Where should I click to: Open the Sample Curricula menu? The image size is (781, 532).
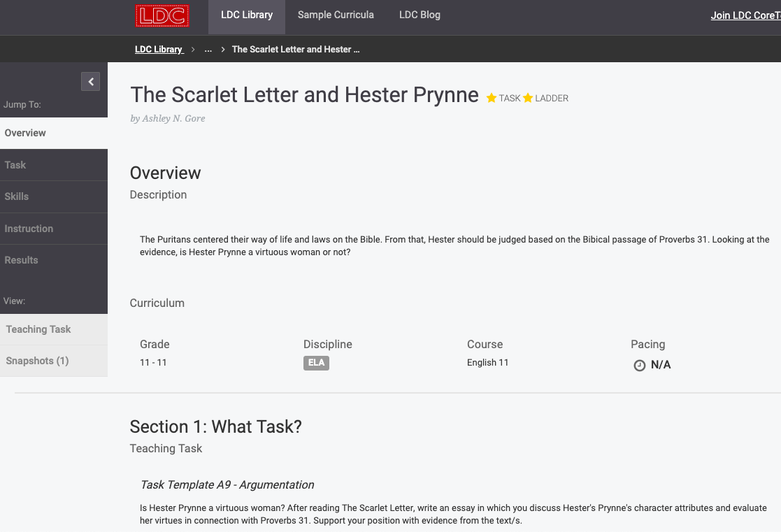pyautogui.click(x=336, y=15)
